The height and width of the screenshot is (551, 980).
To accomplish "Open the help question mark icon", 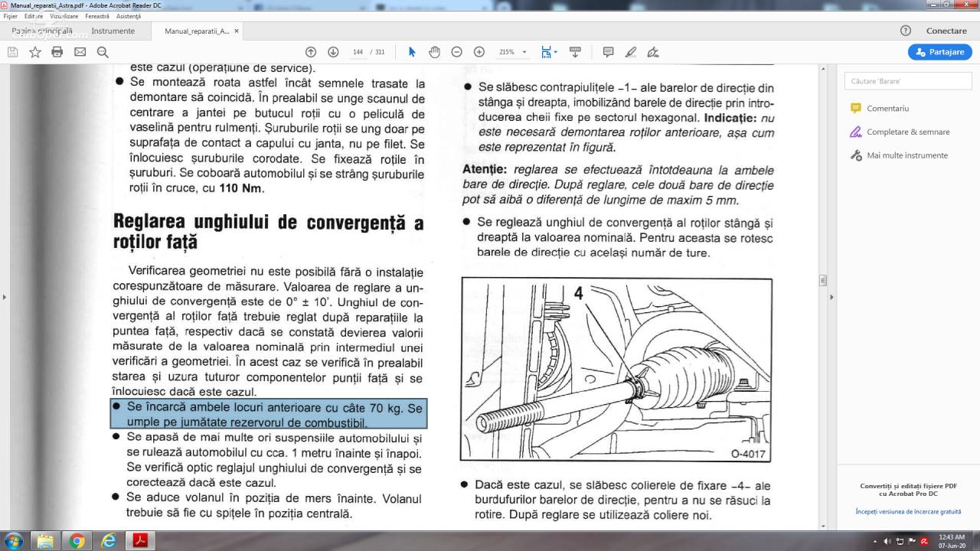I will click(x=906, y=31).
